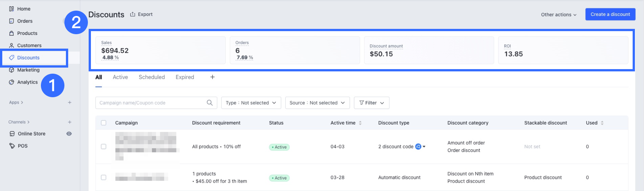Click the Create a discount button
Screen dimensions: 644x191
610,14
